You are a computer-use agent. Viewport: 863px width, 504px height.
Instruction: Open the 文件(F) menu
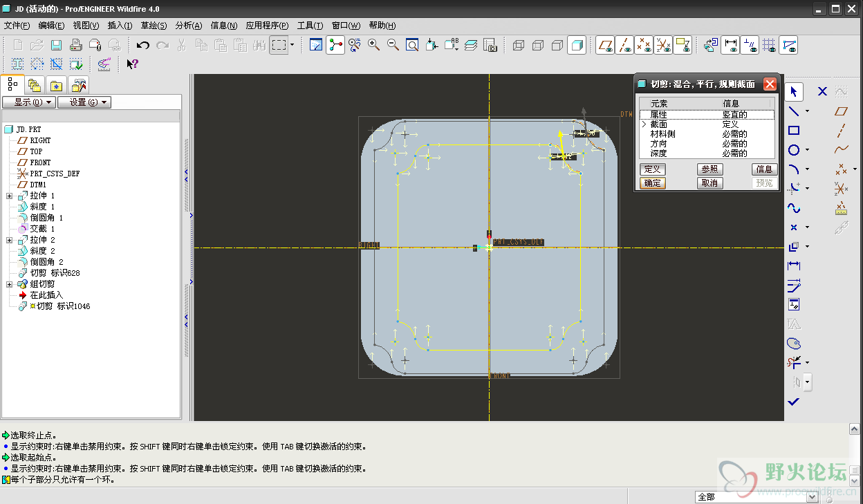pyautogui.click(x=17, y=26)
